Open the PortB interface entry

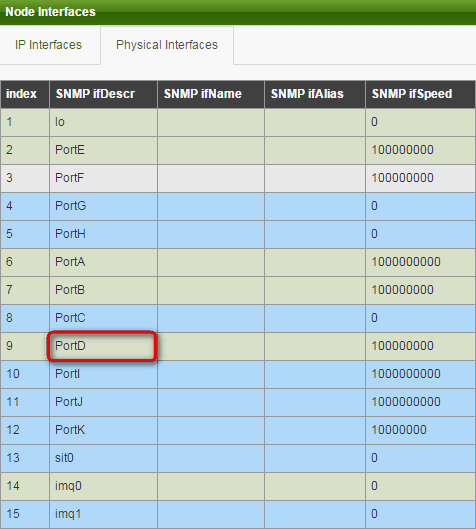pyautogui.click(x=238, y=290)
